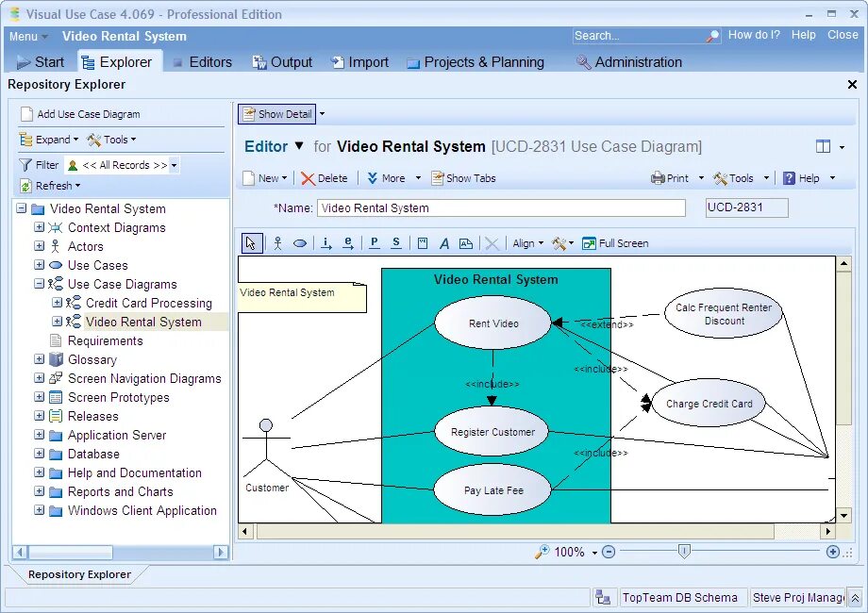Open the diagram tools wrench icon menu
Viewport: 868px width, 613px height.
[x=562, y=243]
